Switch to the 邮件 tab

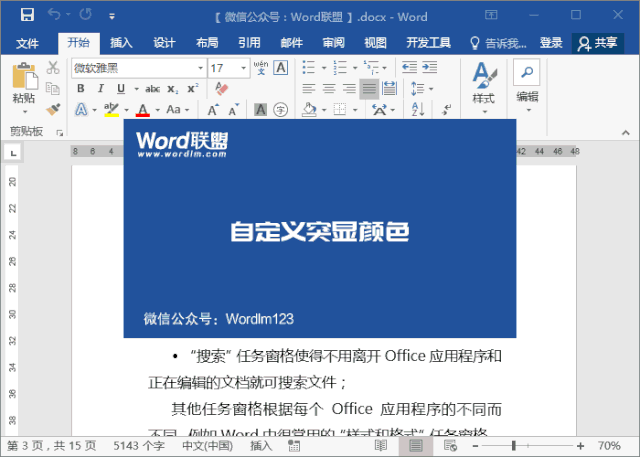(x=291, y=42)
